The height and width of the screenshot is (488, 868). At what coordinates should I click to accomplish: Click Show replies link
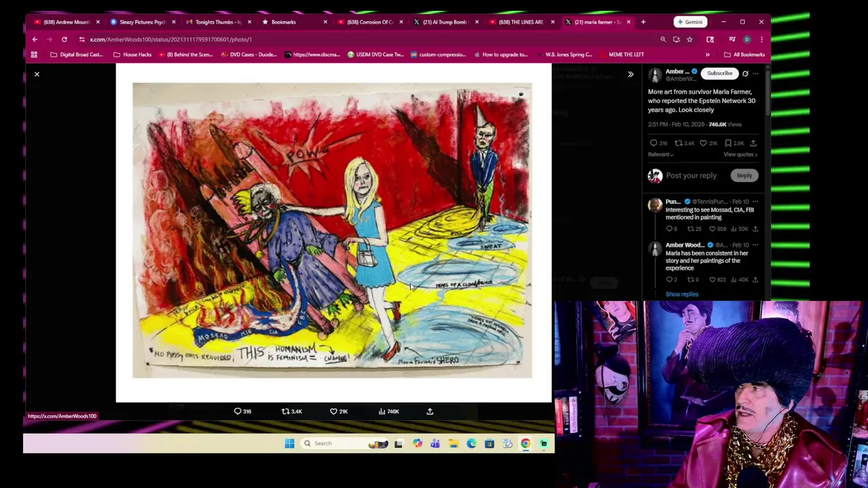[682, 294]
